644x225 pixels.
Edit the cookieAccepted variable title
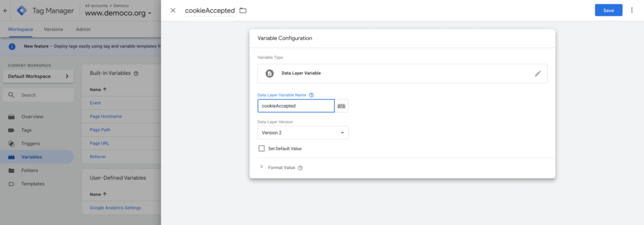[x=210, y=10]
